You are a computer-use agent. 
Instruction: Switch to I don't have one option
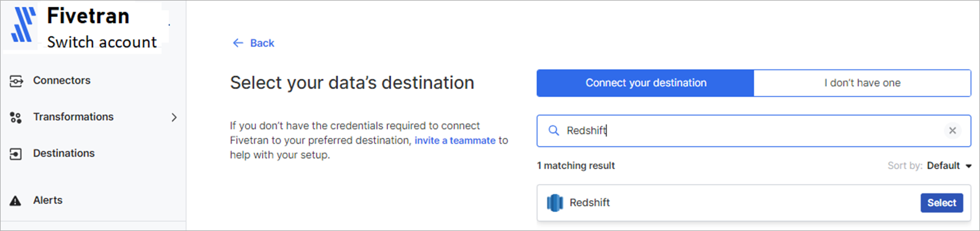coord(862,83)
